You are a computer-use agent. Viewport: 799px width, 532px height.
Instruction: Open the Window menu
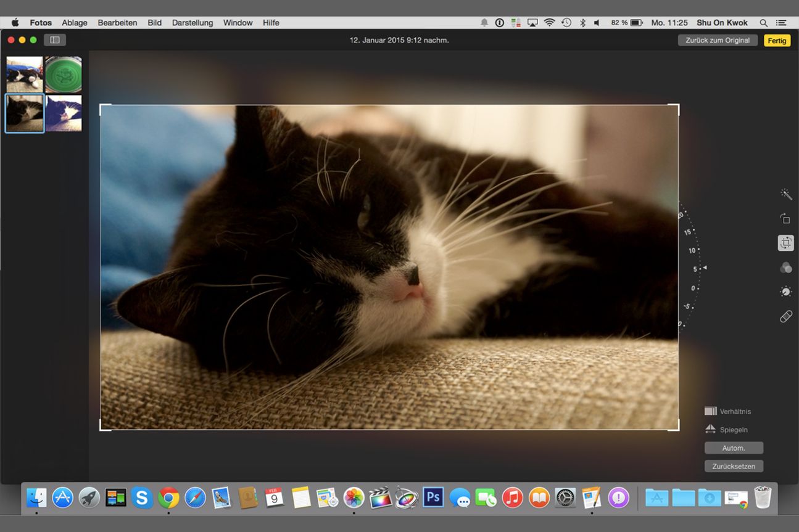tap(238, 23)
